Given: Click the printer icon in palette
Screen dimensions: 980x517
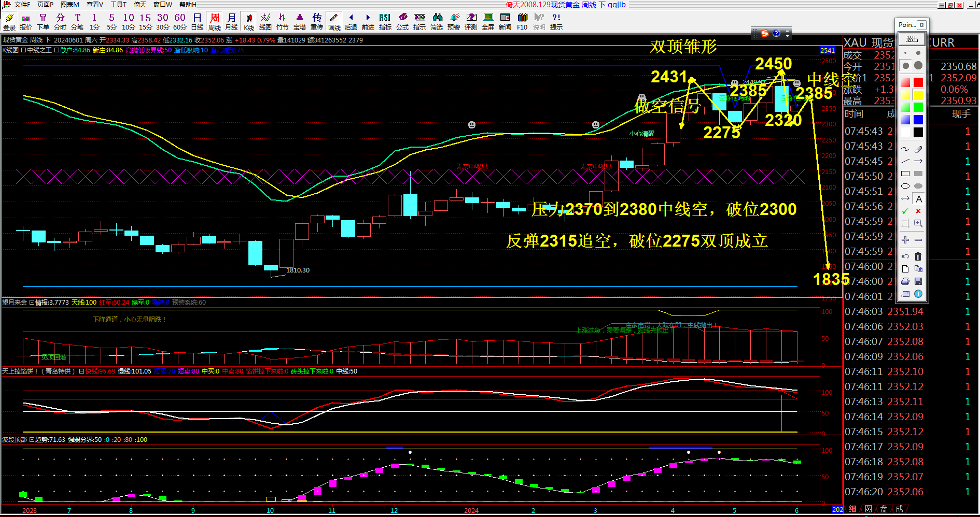Looking at the screenshot, I should point(905,281).
